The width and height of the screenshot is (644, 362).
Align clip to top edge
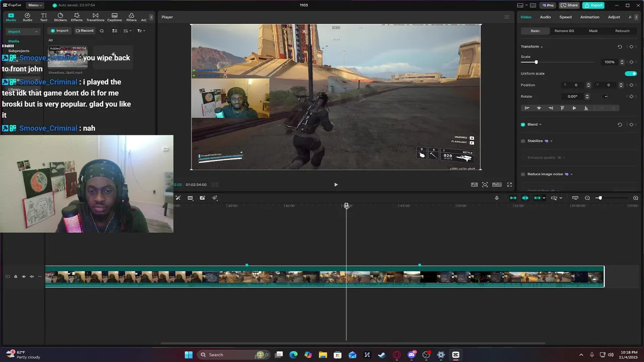point(562,108)
